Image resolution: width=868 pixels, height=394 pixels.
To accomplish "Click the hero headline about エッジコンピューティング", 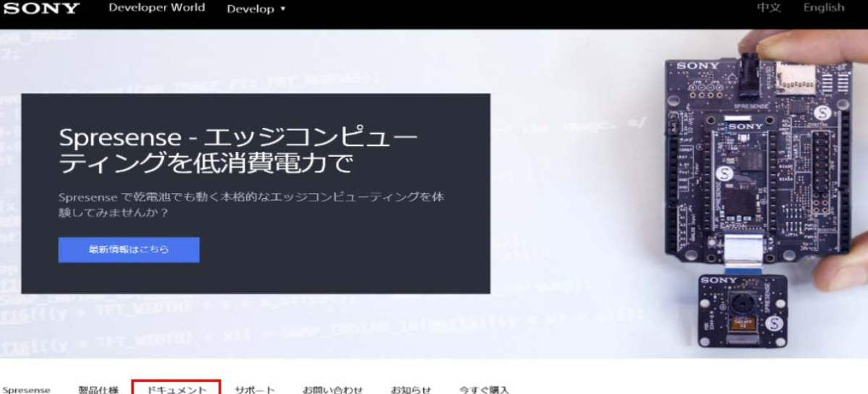I will click(x=237, y=150).
